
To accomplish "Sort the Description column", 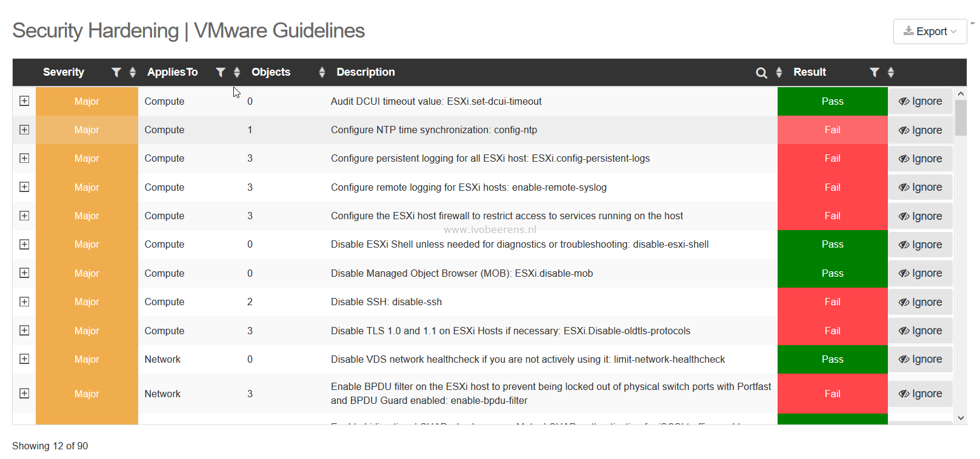I will coord(779,73).
